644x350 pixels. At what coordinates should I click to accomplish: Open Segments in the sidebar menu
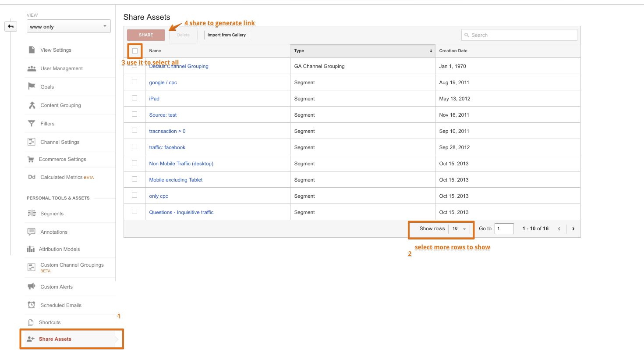pyautogui.click(x=52, y=214)
